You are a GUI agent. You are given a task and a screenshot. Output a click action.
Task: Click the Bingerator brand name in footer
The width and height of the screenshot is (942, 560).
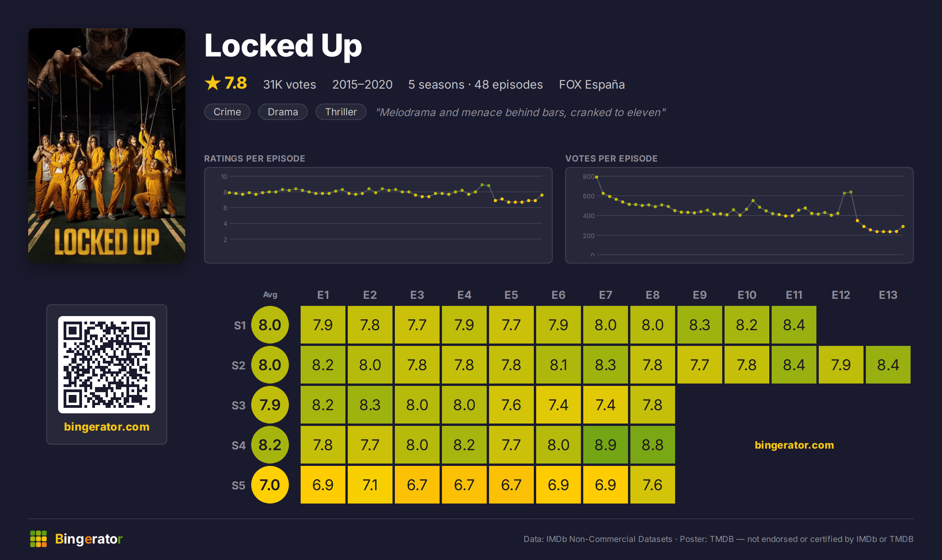89,539
